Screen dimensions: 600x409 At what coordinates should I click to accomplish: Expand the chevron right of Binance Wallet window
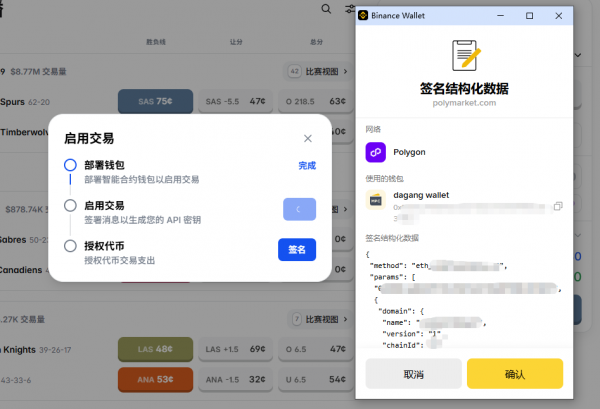coord(578,55)
